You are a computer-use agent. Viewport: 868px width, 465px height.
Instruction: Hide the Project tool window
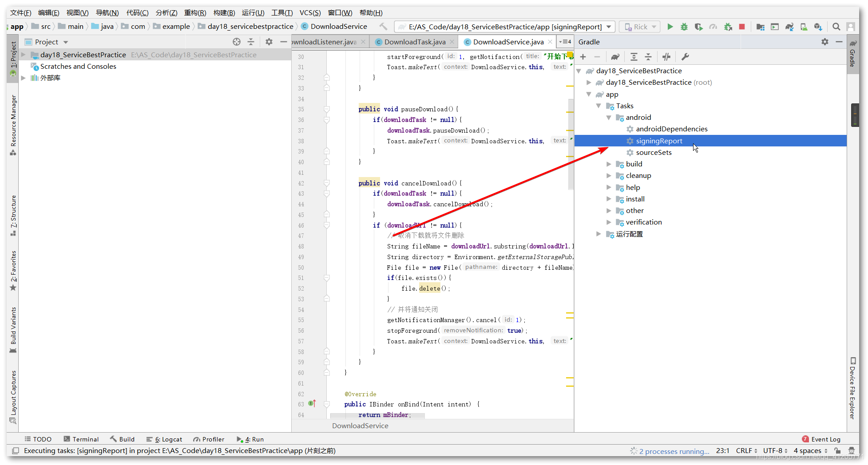click(283, 42)
